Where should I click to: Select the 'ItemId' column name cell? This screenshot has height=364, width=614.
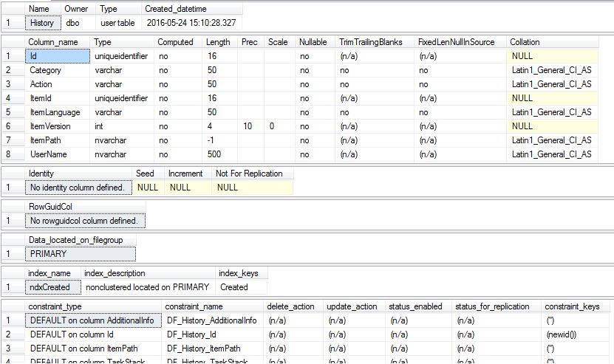(58, 99)
